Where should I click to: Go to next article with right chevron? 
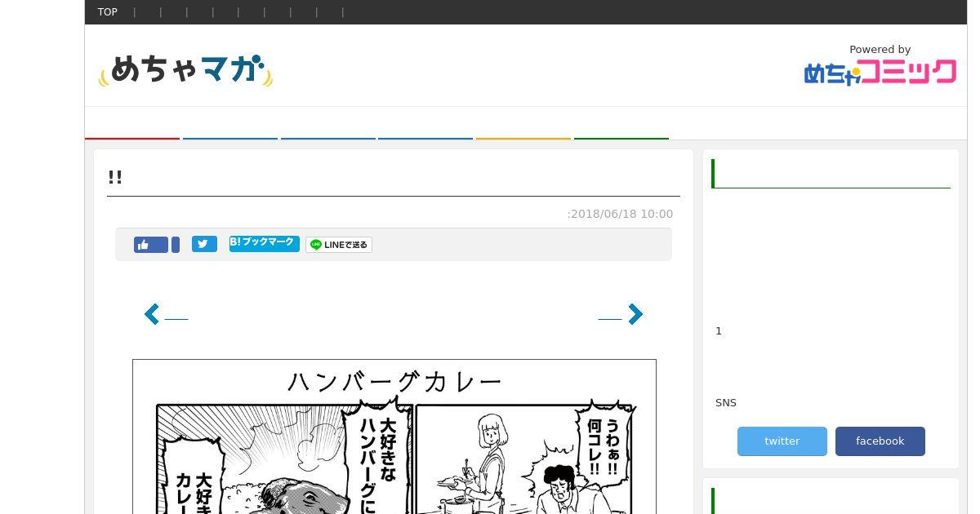(636, 314)
